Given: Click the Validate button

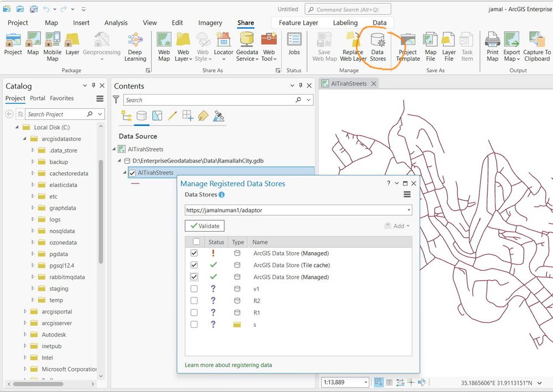Looking at the screenshot, I should point(205,226).
